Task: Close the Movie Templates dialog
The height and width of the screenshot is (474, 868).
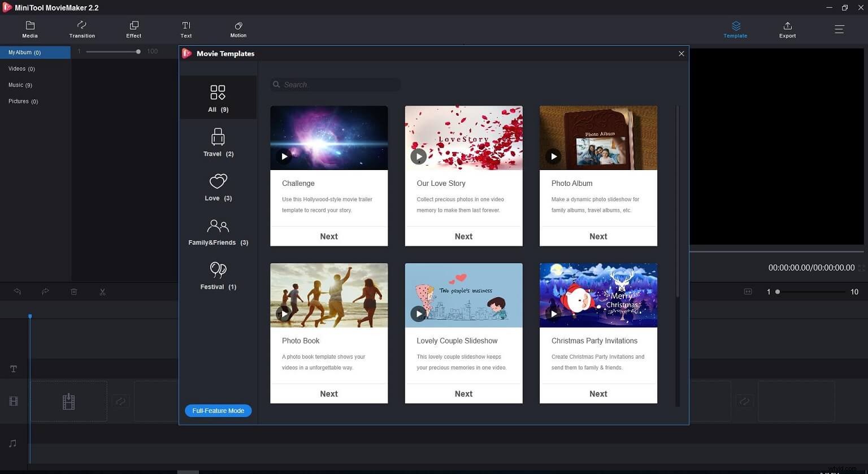Action: [681, 54]
